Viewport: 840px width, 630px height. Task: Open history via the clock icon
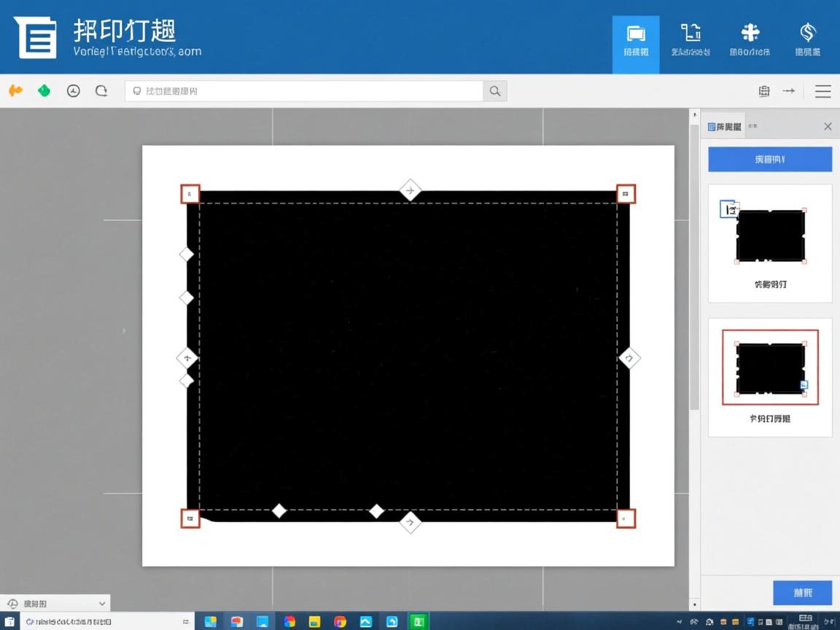pos(74,91)
